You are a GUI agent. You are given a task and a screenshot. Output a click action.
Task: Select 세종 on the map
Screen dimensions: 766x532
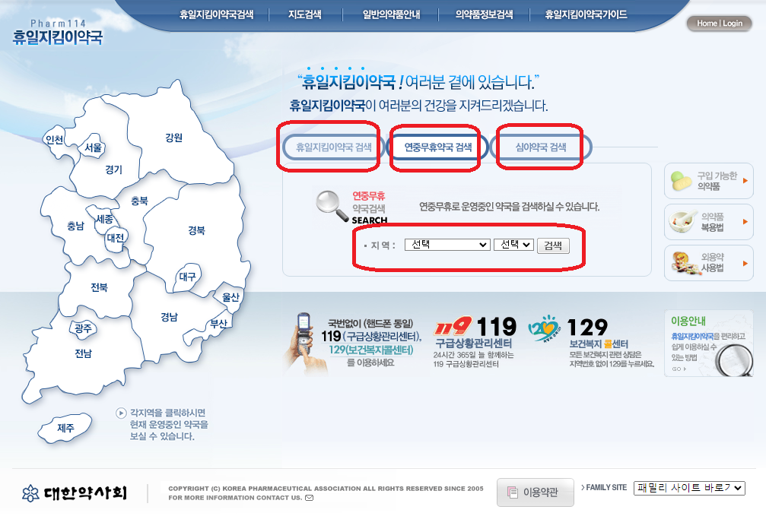[x=104, y=219]
